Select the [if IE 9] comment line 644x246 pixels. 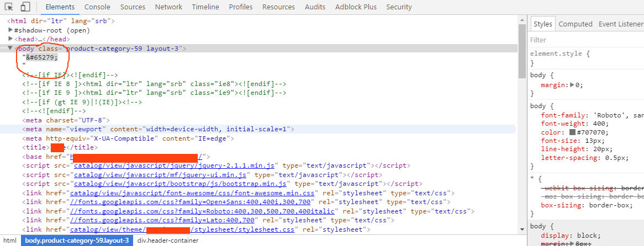tap(154, 93)
